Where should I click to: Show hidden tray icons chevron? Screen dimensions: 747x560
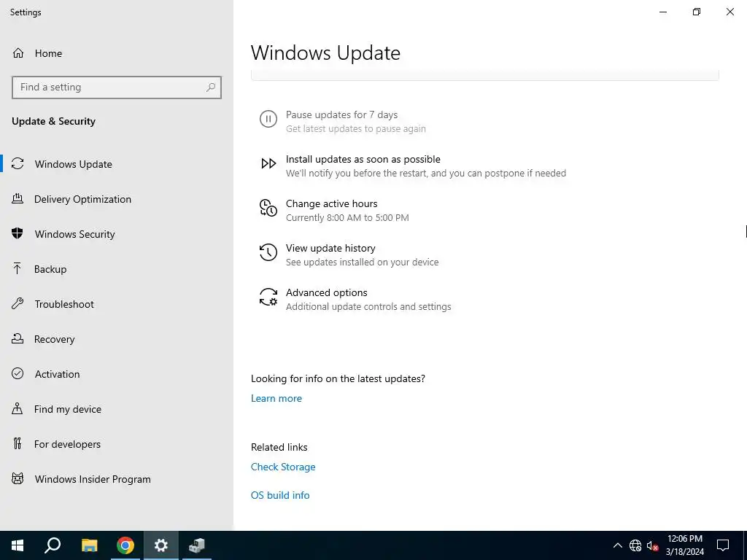(617, 545)
